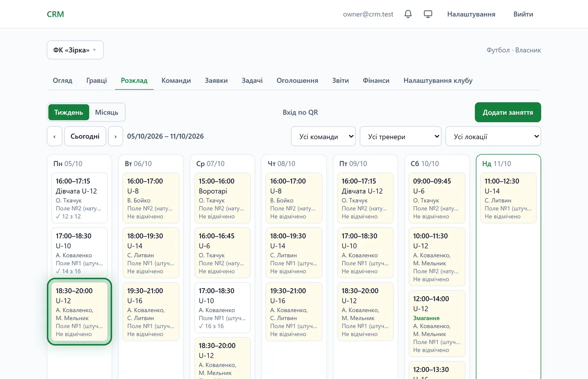The width and height of the screenshot is (588, 379).
Task: Open Tuesday 18:00–19:30 U-14 session
Action: (151, 253)
